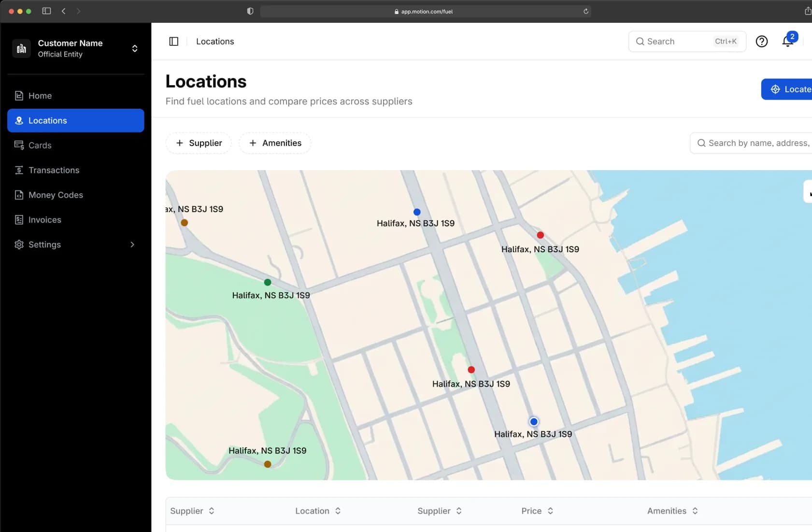The width and height of the screenshot is (812, 532).
Task: Click the Ctrl+K shortcut hint
Action: coord(726,42)
